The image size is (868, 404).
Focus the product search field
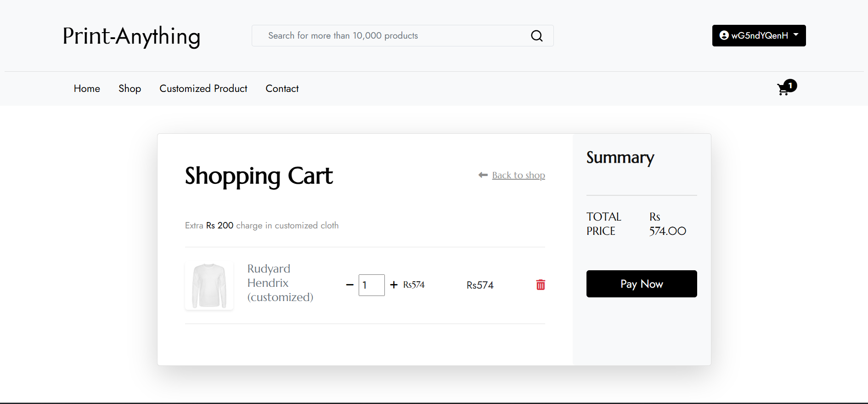[x=390, y=36]
